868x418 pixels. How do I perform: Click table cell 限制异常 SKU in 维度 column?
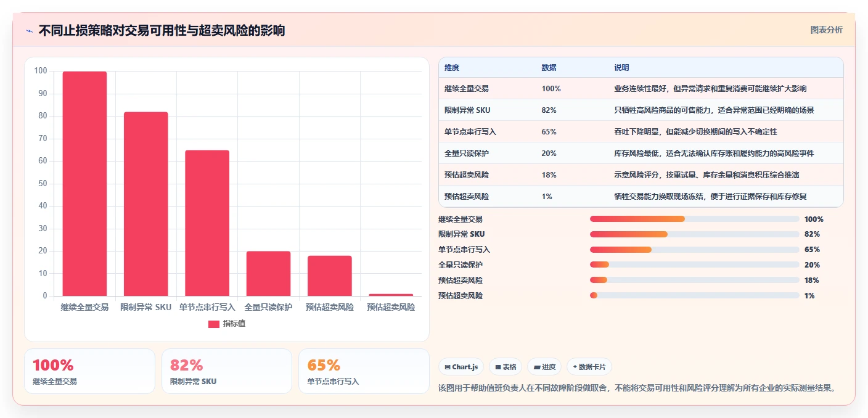click(x=467, y=110)
